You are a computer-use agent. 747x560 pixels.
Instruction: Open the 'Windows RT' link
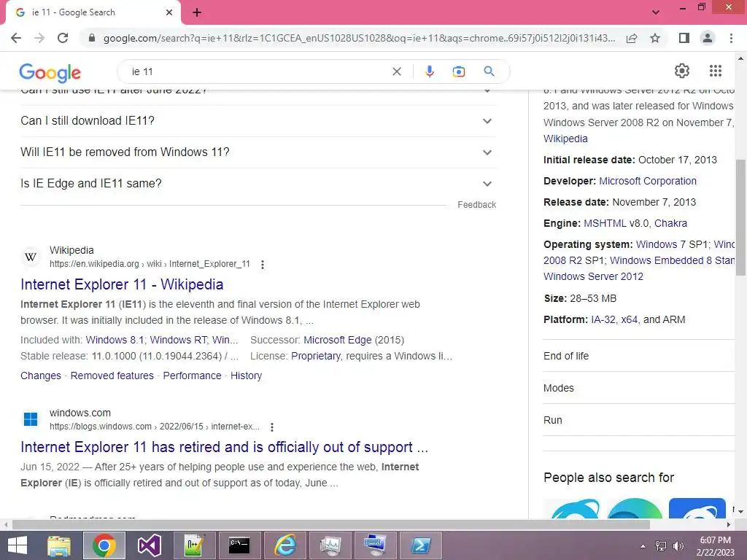point(178,340)
